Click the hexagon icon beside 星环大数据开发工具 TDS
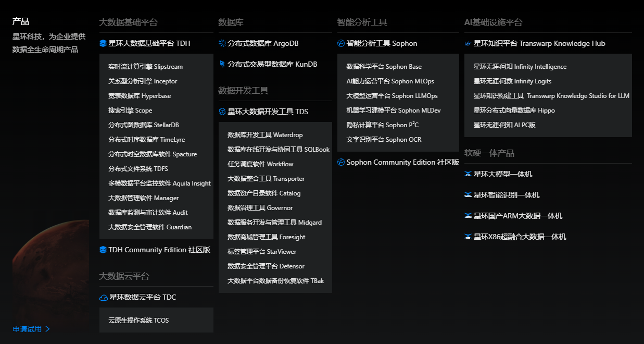Viewport: 644px width, 344px height. 222,112
